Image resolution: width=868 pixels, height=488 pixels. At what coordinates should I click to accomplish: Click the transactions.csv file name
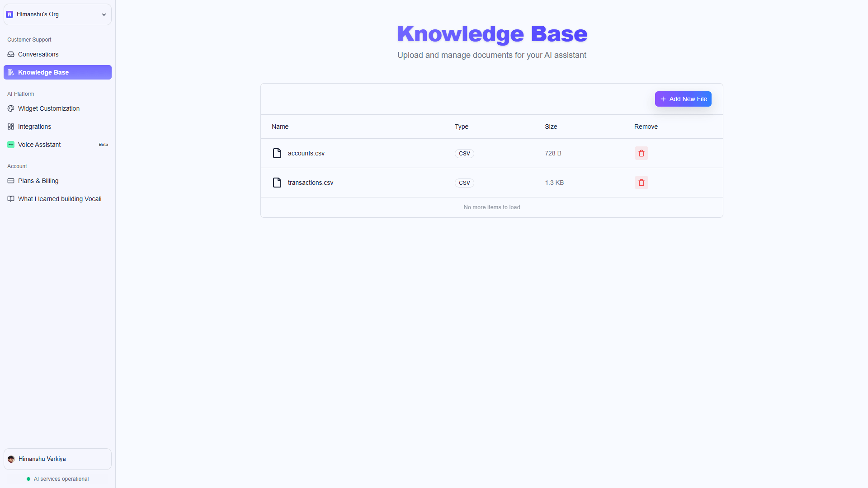[x=311, y=183]
